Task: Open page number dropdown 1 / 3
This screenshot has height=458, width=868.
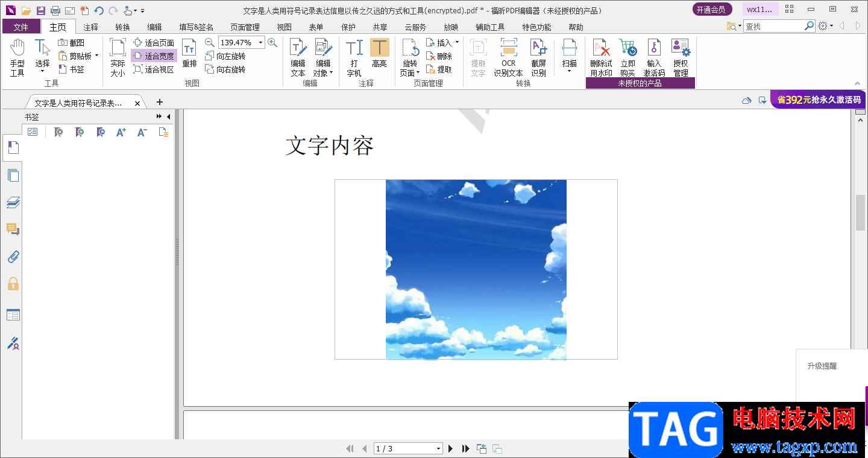Action: [x=438, y=448]
